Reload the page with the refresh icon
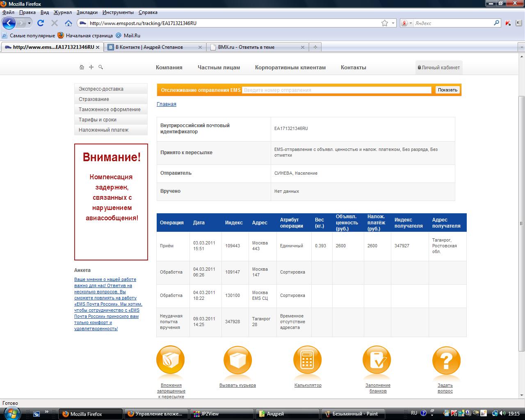This screenshot has height=420, width=525. click(40, 23)
